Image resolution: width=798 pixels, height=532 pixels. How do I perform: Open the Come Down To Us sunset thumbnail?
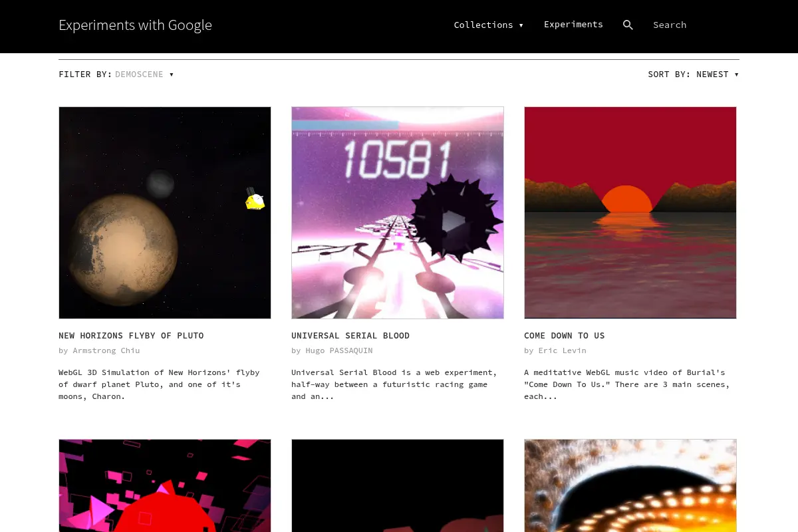pyautogui.click(x=630, y=213)
